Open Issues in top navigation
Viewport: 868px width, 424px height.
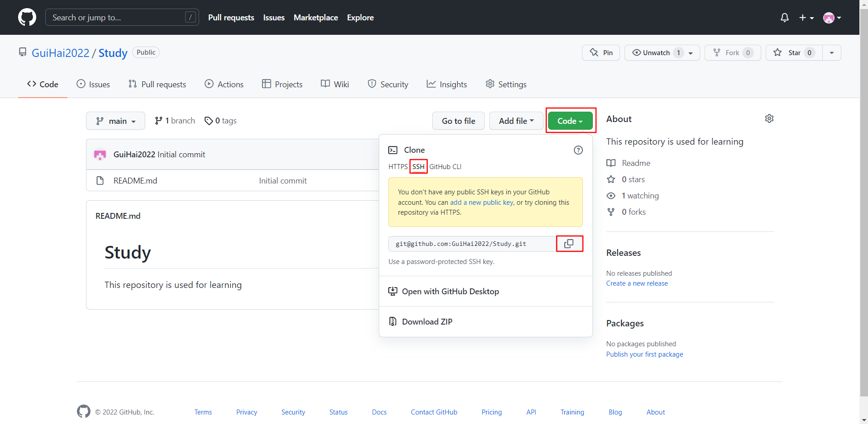pos(274,18)
